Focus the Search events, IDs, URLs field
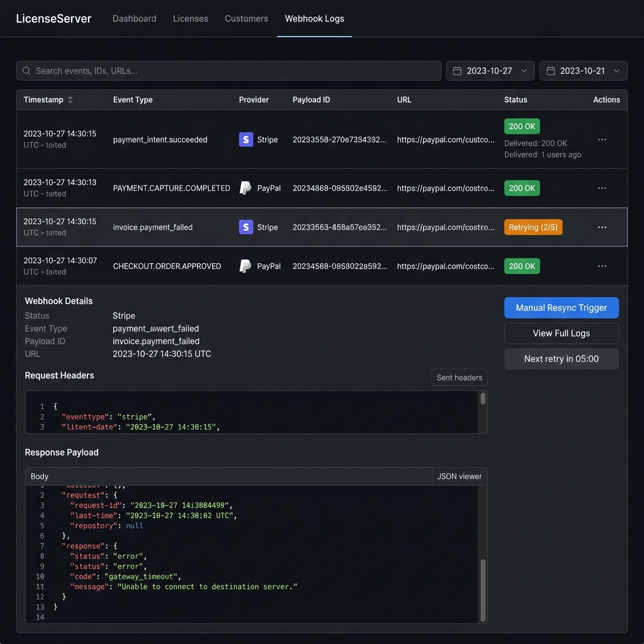This screenshot has height=644, width=644. click(x=229, y=70)
